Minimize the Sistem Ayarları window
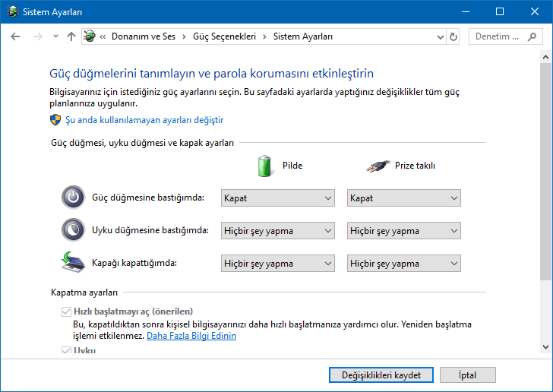The width and height of the screenshot is (553, 392). 466,11
